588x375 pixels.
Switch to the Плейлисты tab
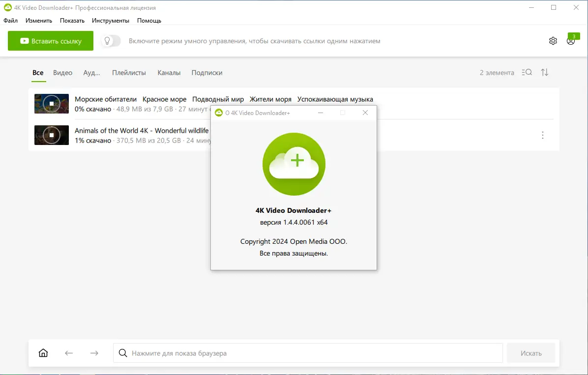(x=129, y=73)
